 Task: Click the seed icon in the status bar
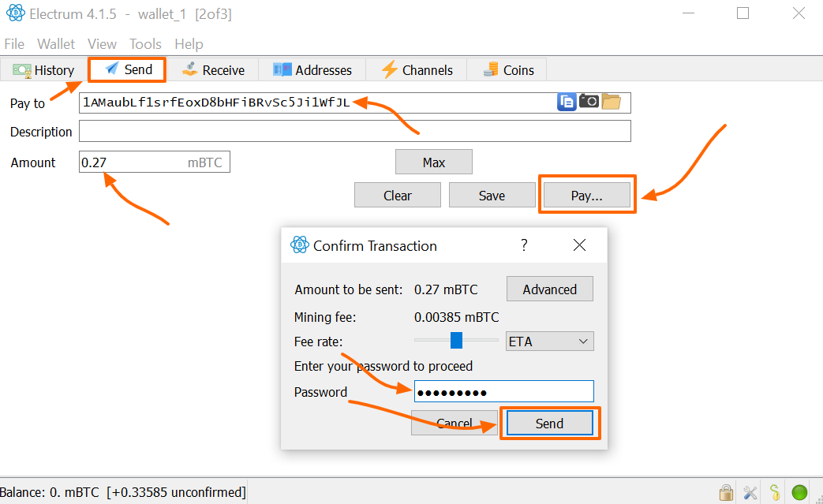tap(775, 492)
